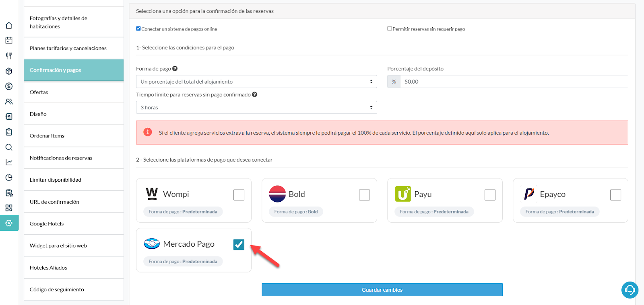
Task: Click the help icon beside Forma de pago
Action: (x=175, y=69)
